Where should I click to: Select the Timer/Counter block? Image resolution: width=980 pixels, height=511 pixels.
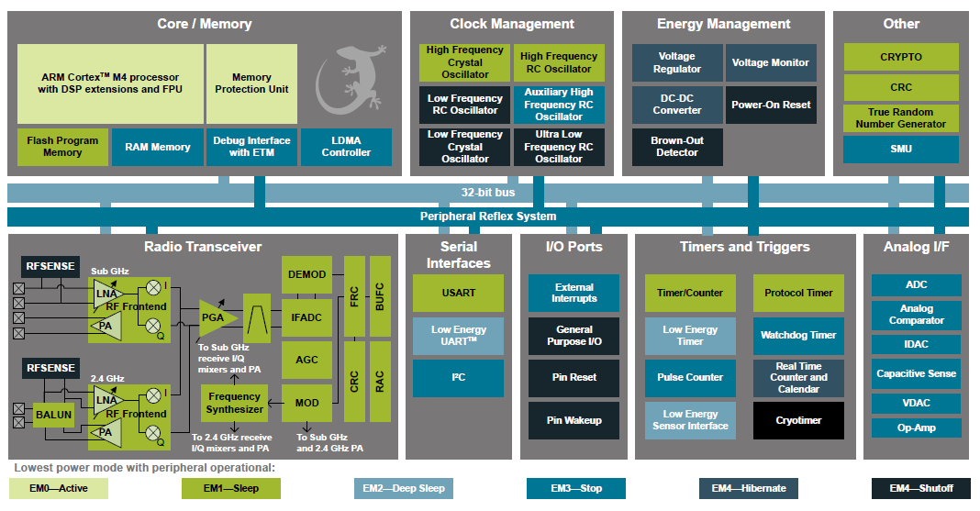[690, 293]
